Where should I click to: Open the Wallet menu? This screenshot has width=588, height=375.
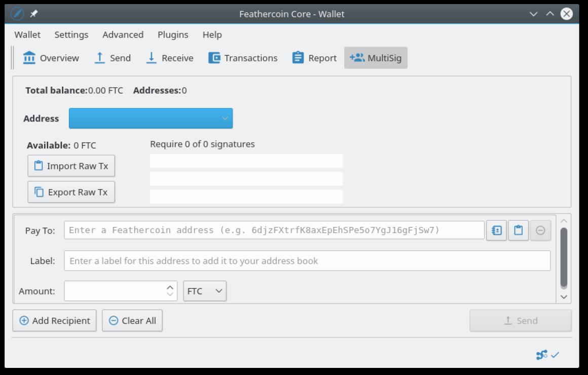point(27,35)
